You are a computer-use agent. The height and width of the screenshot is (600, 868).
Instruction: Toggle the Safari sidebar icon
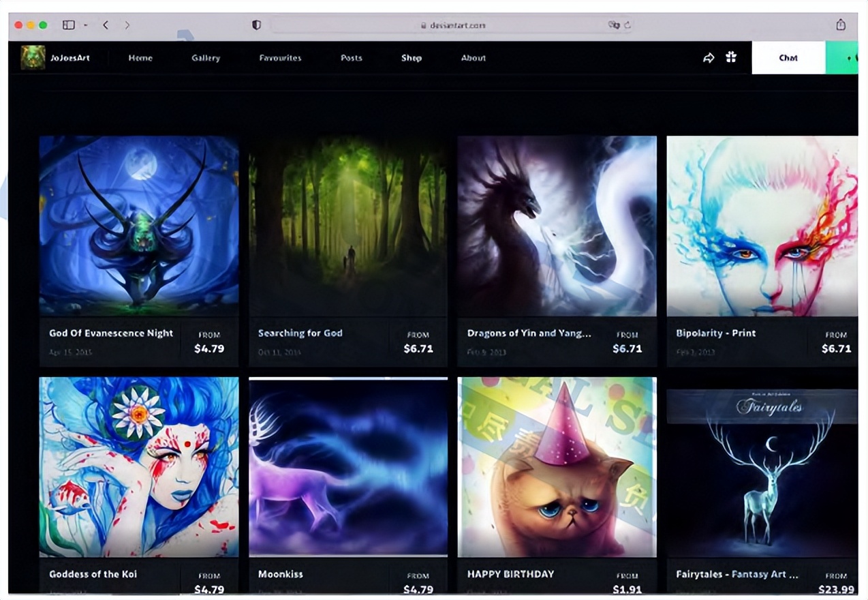click(68, 25)
